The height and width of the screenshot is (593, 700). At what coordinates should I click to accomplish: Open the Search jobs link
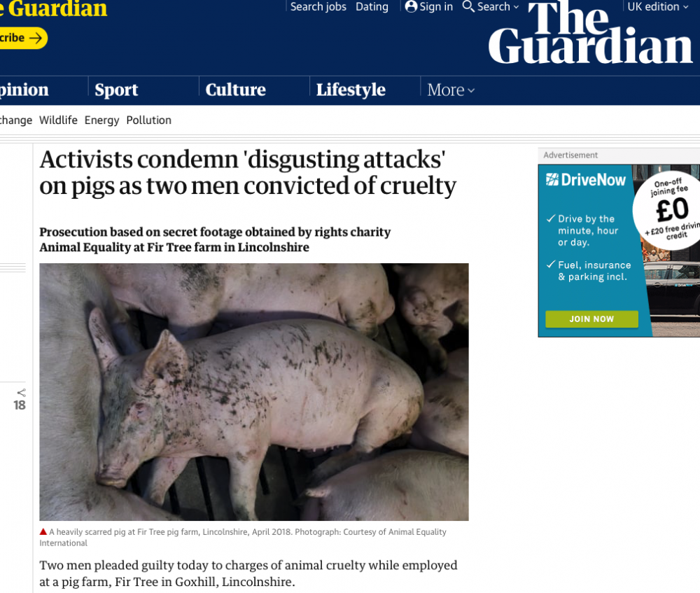pyautogui.click(x=318, y=7)
